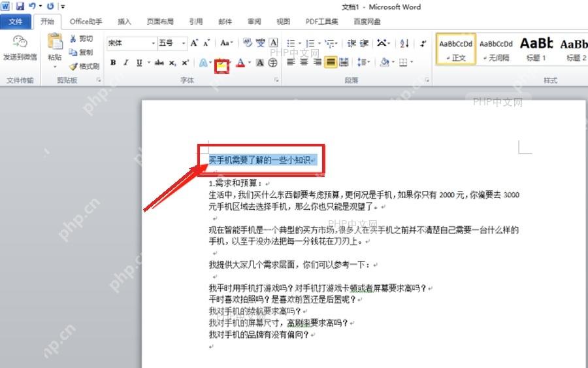The image size is (588, 368).
Task: Toggle Underline formatting
Action: point(139,63)
